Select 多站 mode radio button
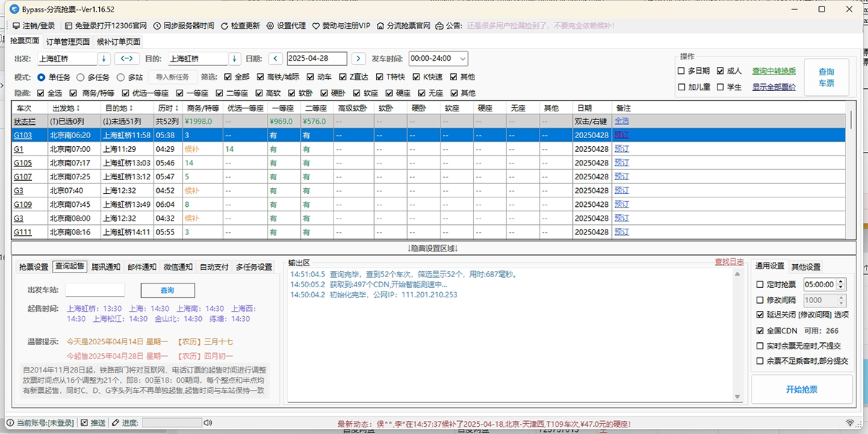 click(120, 77)
